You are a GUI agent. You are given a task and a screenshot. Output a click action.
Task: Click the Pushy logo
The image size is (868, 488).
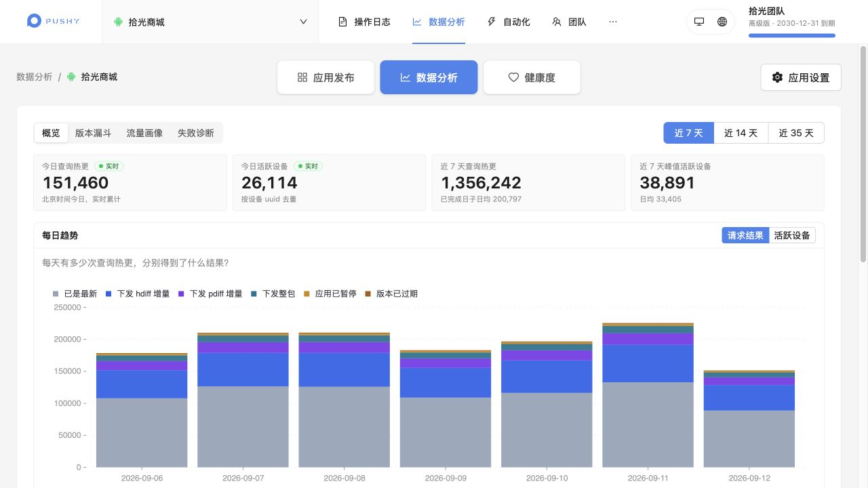click(x=53, y=22)
